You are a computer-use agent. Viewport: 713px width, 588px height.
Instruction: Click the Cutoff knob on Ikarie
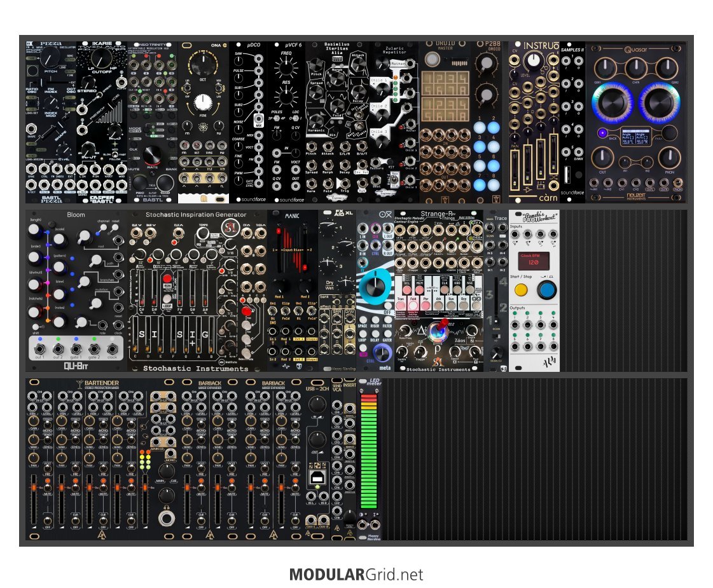click(x=102, y=58)
